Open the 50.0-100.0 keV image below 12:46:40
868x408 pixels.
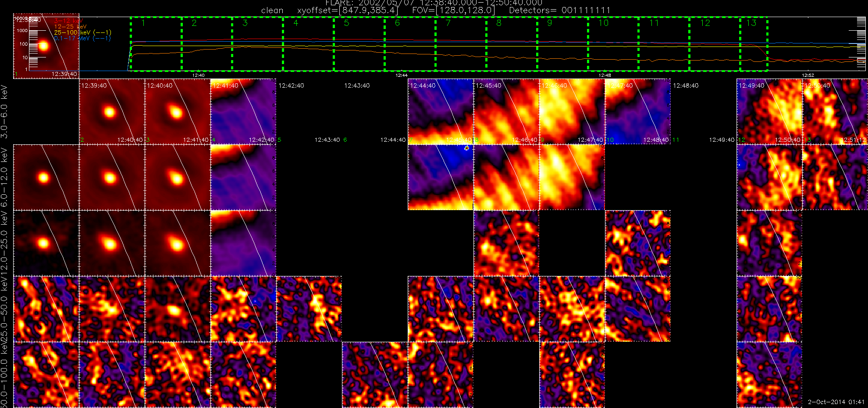point(572,375)
